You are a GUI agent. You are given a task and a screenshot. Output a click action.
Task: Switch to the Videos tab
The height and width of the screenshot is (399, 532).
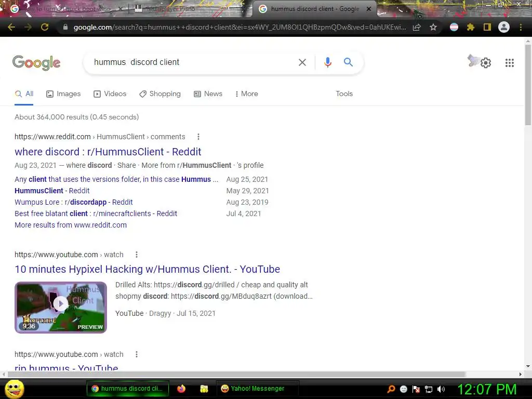[x=110, y=94]
